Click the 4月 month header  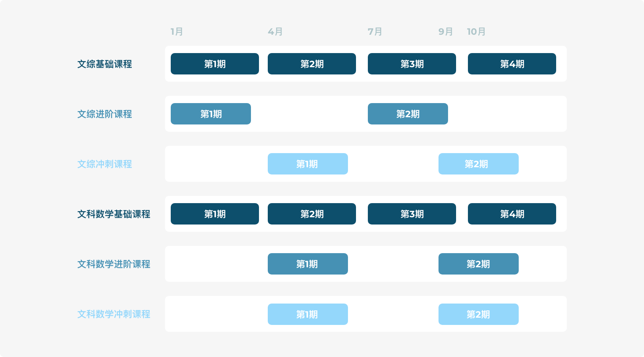[275, 32]
